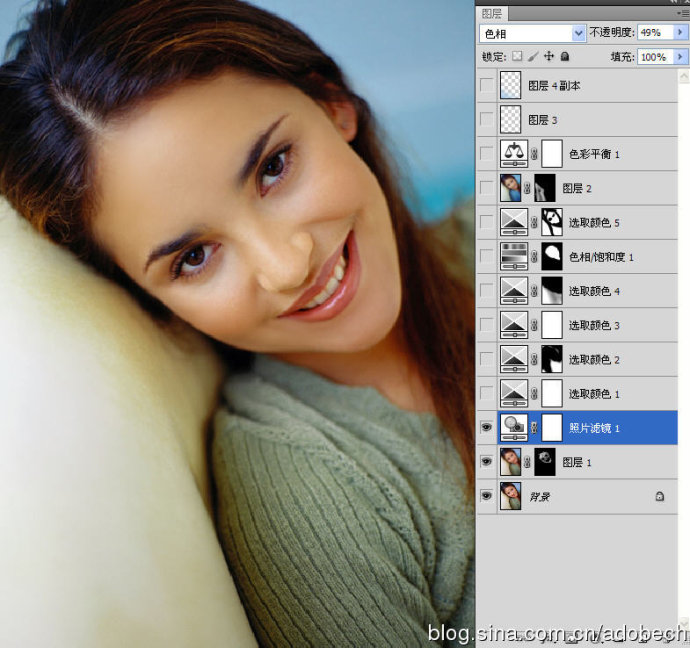Screen dimensions: 690x648
Task: Hide the 背景 layer
Action: pos(487,496)
